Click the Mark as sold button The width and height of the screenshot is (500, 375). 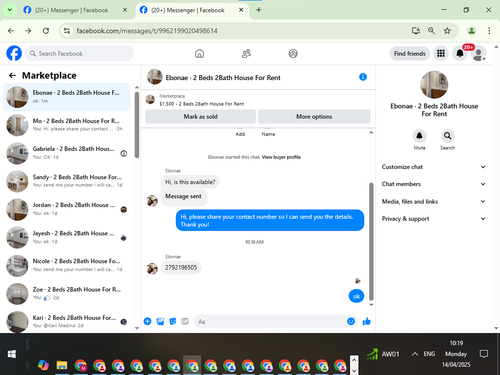point(201,116)
